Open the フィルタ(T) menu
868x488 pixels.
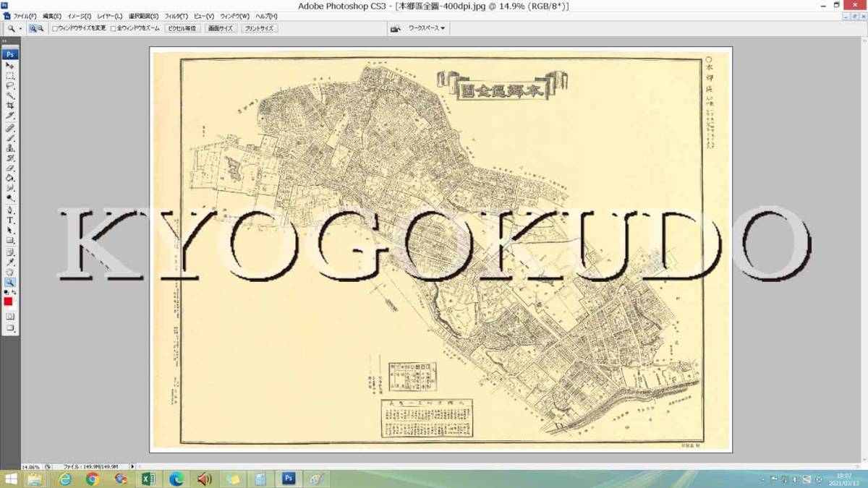tap(176, 16)
